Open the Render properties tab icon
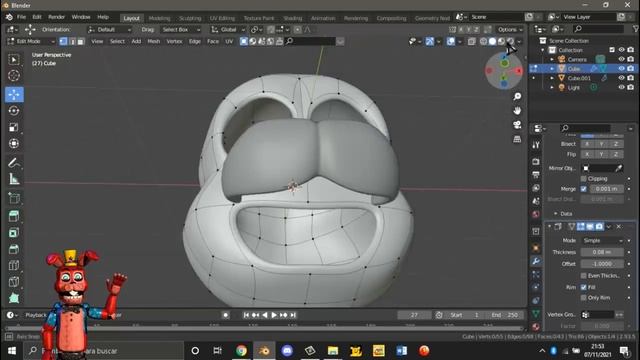 [x=536, y=162]
